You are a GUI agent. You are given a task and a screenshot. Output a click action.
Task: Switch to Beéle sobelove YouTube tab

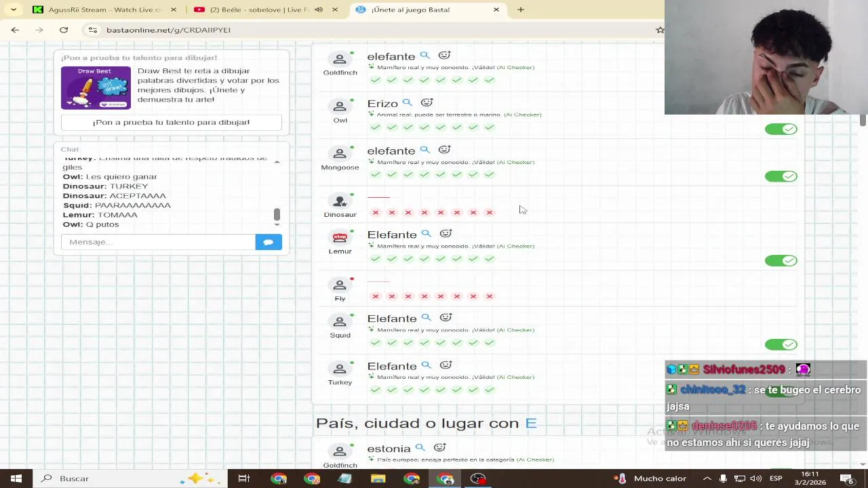pyautogui.click(x=255, y=9)
